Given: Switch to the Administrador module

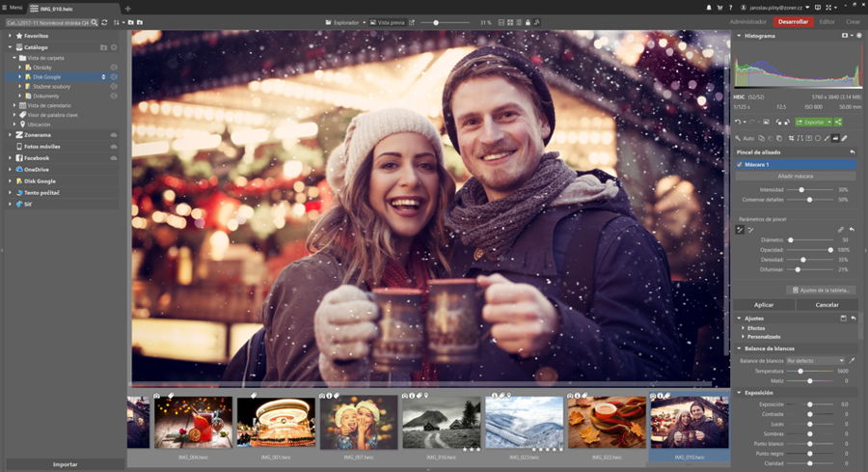Looking at the screenshot, I should pos(747,22).
